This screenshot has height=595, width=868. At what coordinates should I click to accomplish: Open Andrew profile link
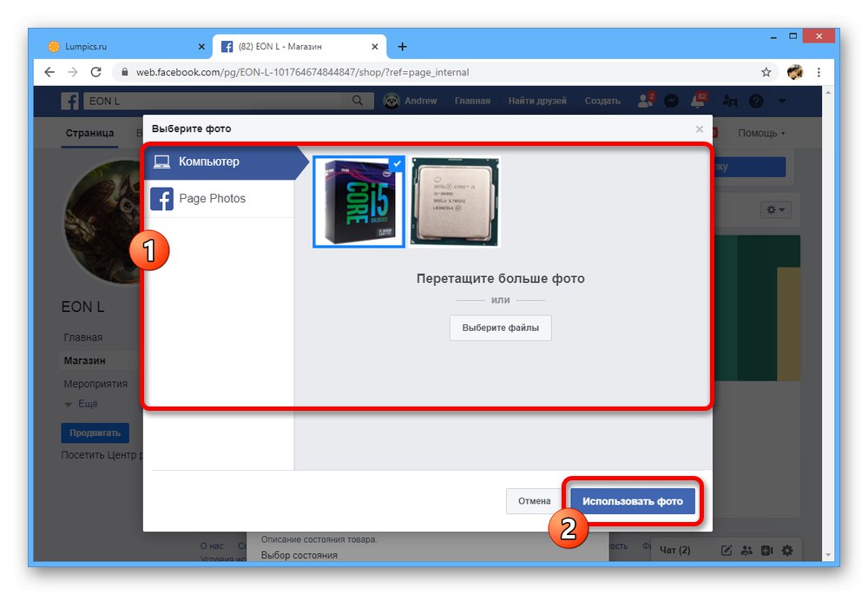411,101
